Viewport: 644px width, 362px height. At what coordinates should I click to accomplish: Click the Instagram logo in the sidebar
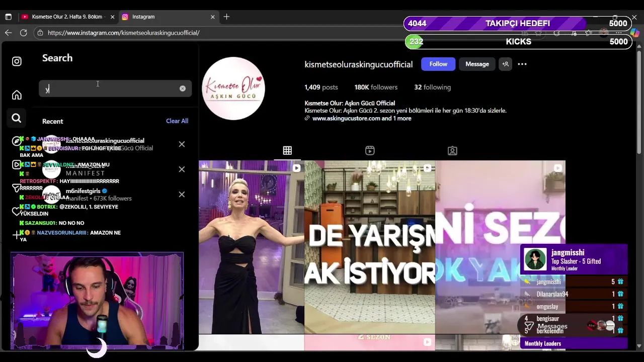pos(17,61)
